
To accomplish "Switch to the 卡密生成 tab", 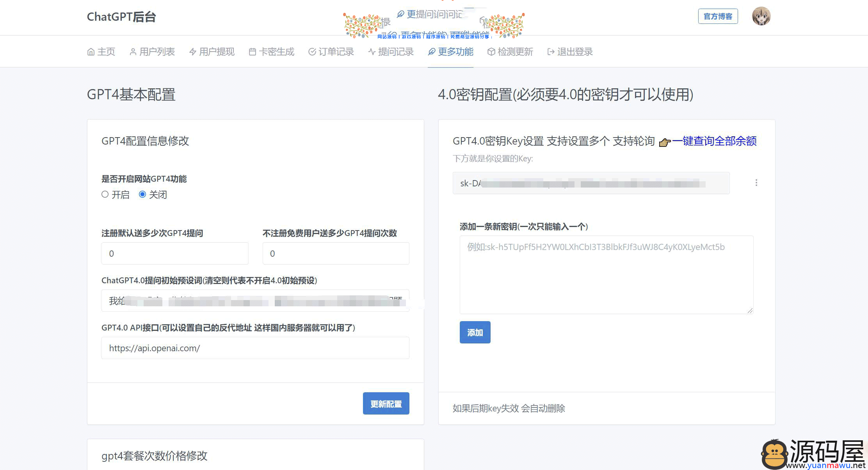I will (272, 52).
